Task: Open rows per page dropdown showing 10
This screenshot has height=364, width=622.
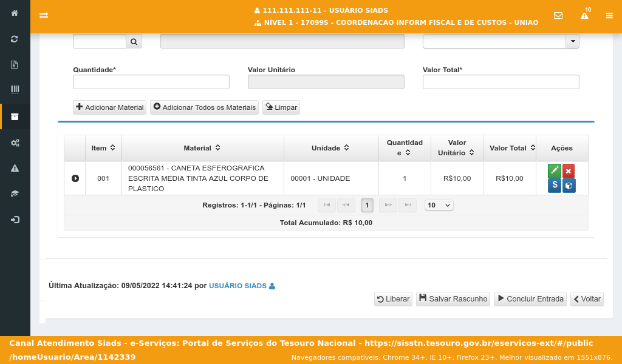Action: 439,205
